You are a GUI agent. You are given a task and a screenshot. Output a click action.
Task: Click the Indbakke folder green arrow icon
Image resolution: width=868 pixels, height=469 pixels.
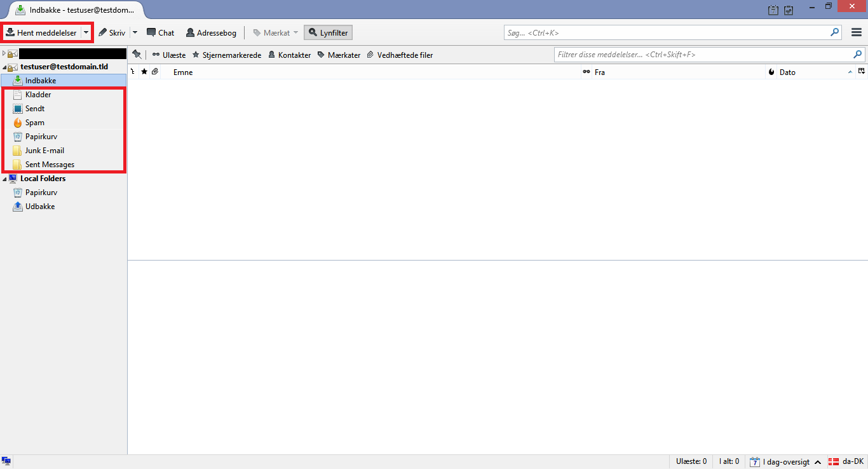pos(18,81)
